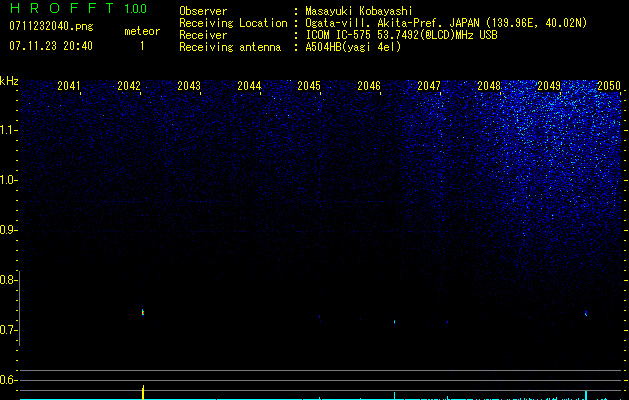The width and height of the screenshot is (629, 400).
Task: Click the 2048 time axis label
Action: [489, 86]
